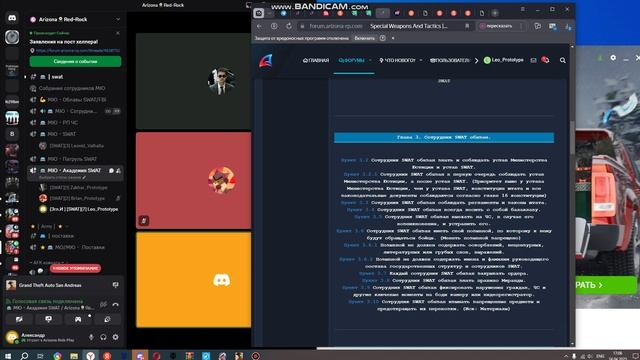Open forum alerts bell icon

pos(545,60)
